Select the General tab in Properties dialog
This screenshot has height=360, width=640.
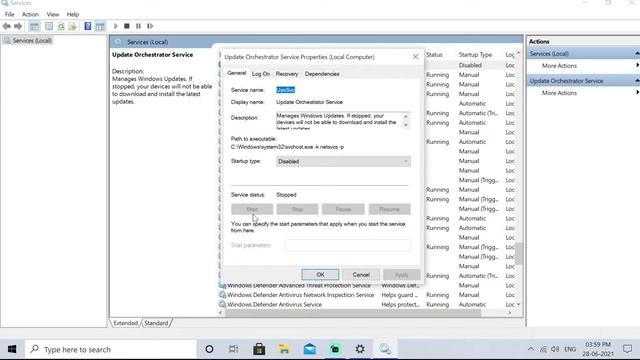pyautogui.click(x=237, y=73)
